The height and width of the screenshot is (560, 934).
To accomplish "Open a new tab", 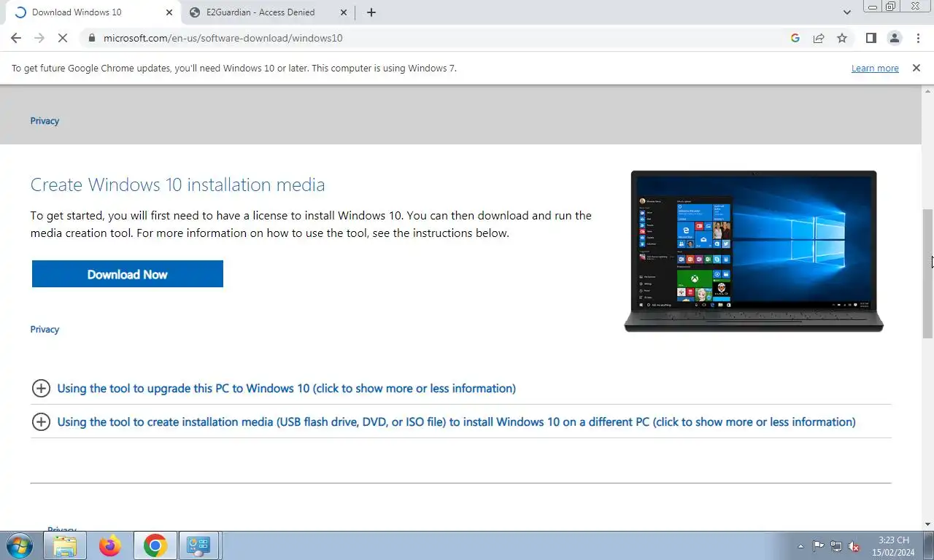I will [371, 12].
